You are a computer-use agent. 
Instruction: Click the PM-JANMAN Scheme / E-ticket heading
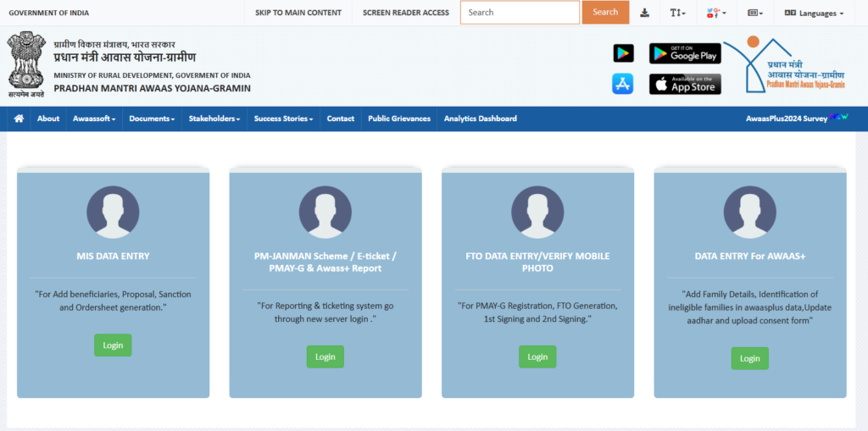pyautogui.click(x=325, y=262)
